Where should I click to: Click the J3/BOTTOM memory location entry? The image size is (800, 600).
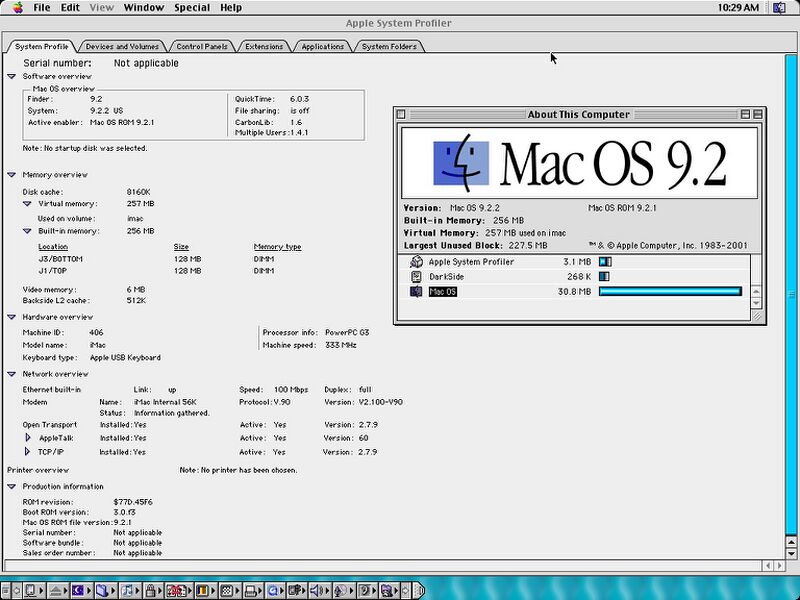[x=60, y=259]
